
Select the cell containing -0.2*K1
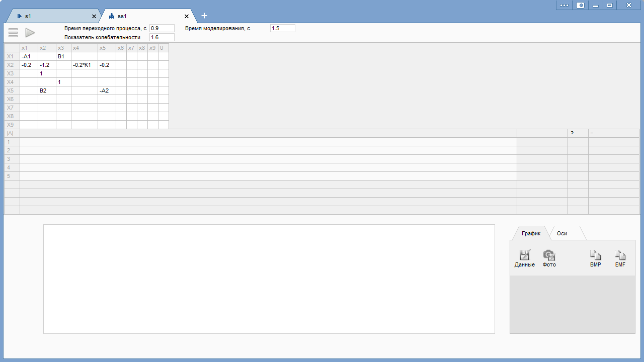click(x=85, y=65)
